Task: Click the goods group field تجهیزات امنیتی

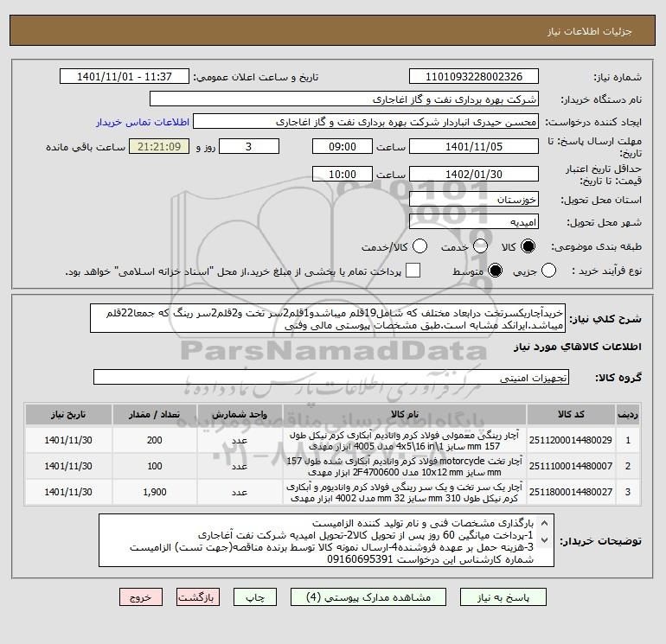Action: [x=331, y=377]
